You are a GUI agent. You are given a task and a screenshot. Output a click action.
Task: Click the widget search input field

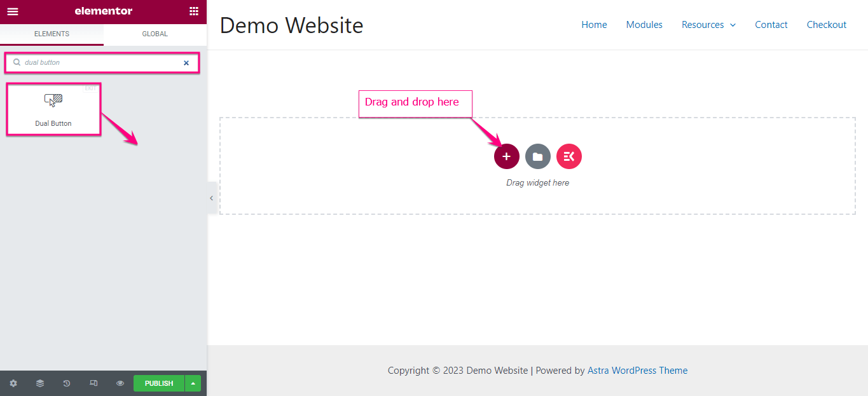coord(95,63)
